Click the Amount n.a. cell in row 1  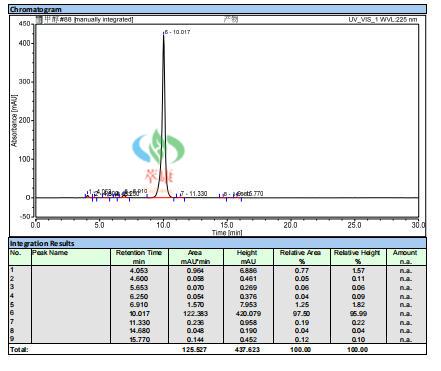pyautogui.click(x=406, y=270)
